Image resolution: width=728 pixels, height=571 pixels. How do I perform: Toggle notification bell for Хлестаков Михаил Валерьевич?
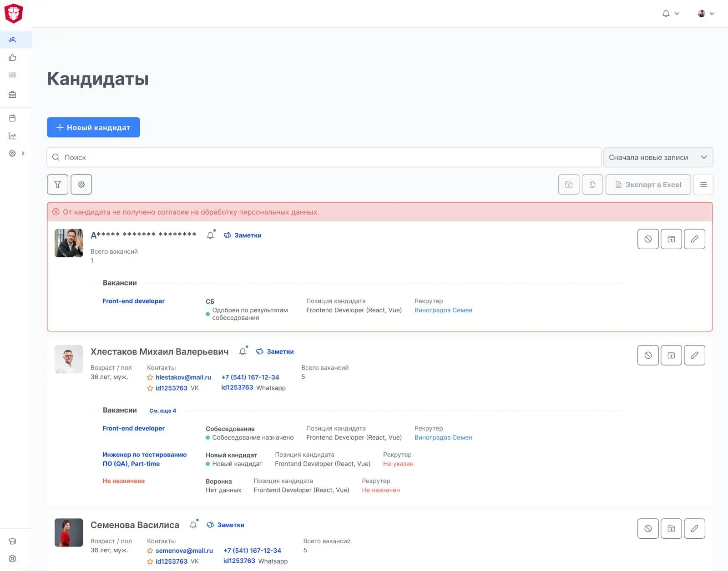[243, 352]
